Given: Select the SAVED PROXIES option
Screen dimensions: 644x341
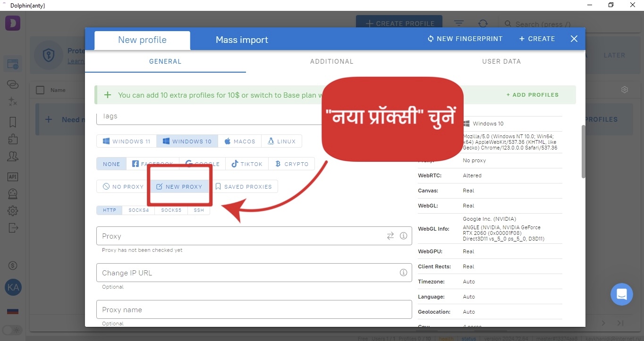Looking at the screenshot, I should coord(243,186).
